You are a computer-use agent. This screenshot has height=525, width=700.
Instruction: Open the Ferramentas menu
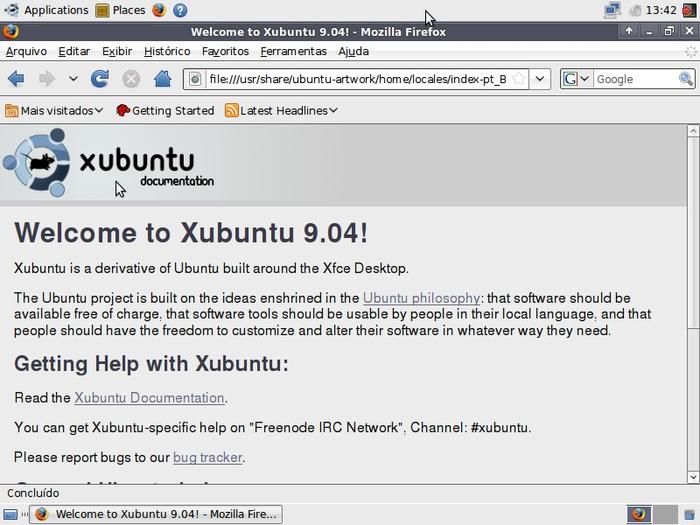(x=293, y=51)
